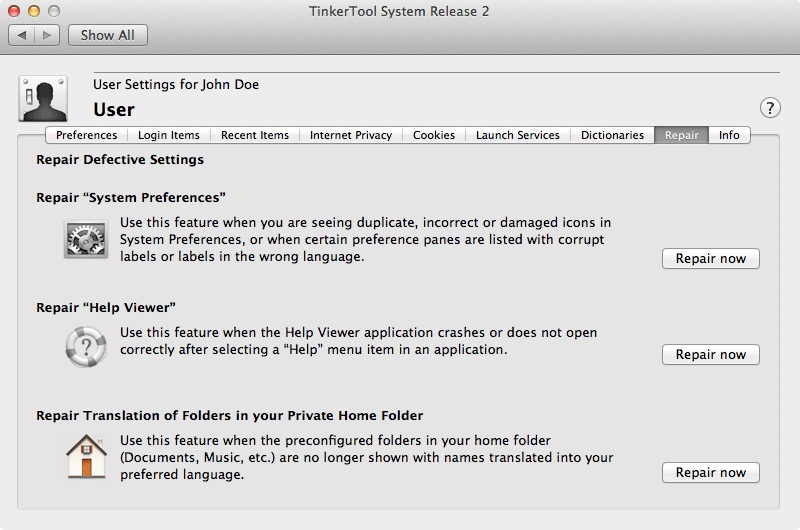The height and width of the screenshot is (530, 800).
Task: Open the Cookies tab
Action: tap(433, 135)
